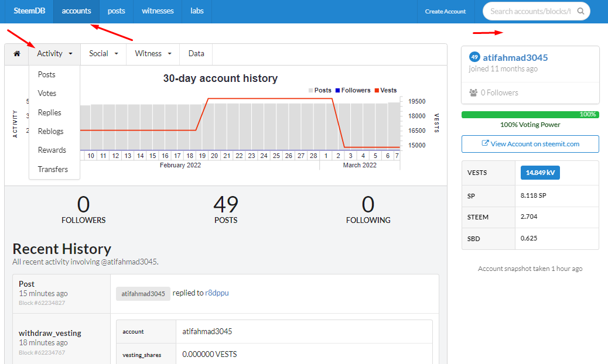Open the r8dppu reply link

(x=217, y=293)
